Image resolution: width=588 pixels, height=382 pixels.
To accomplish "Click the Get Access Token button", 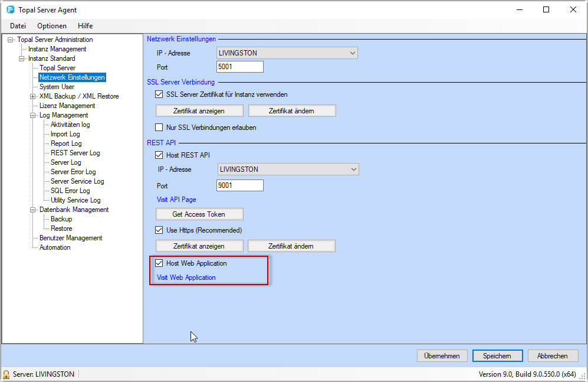I will click(x=199, y=214).
